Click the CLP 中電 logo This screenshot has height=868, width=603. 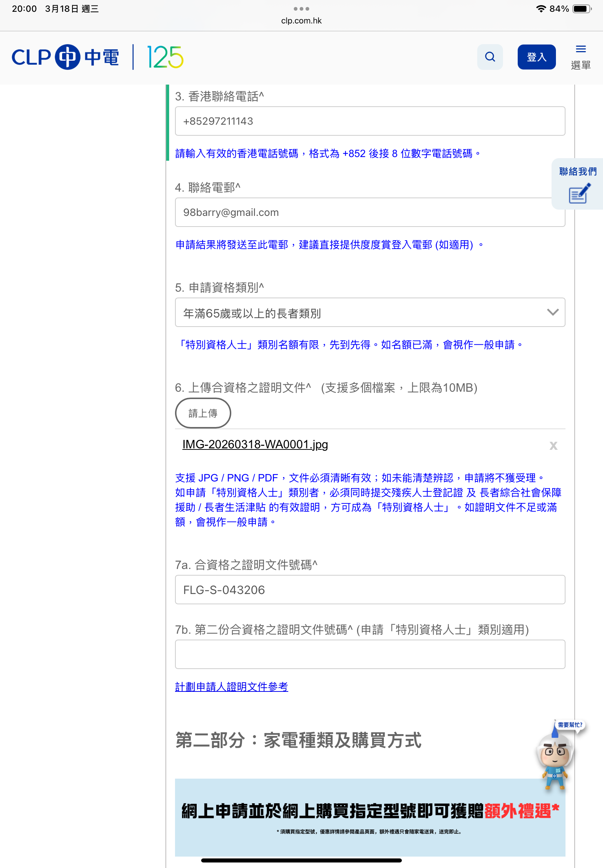pos(65,57)
